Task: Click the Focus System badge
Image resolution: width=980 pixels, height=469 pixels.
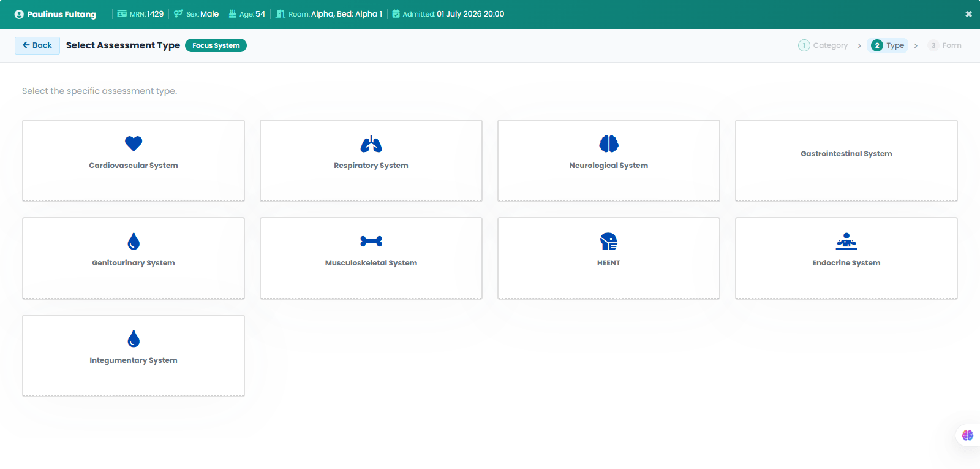Action: point(216,45)
